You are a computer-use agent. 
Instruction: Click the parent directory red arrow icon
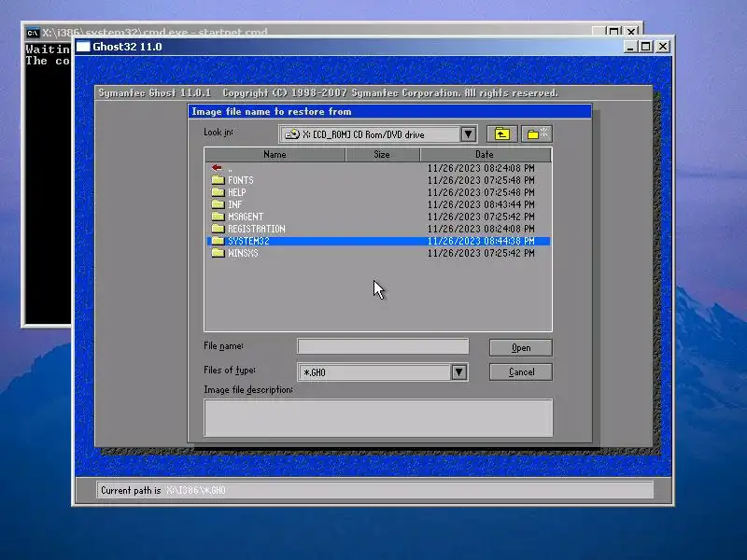click(x=217, y=168)
